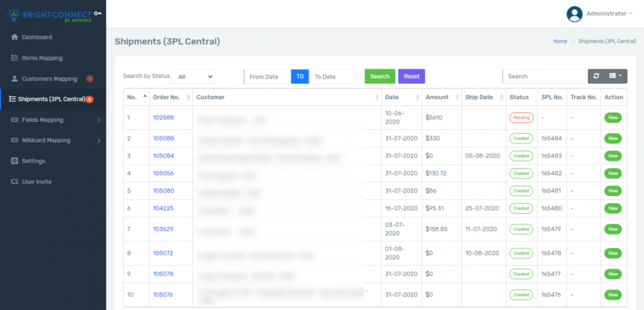This screenshot has height=310, width=644.
Task: Open order 105078 link
Action: pyautogui.click(x=164, y=274)
